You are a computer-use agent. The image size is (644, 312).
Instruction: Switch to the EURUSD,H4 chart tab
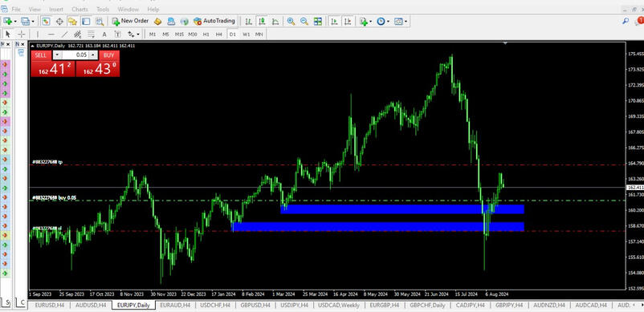click(x=50, y=305)
